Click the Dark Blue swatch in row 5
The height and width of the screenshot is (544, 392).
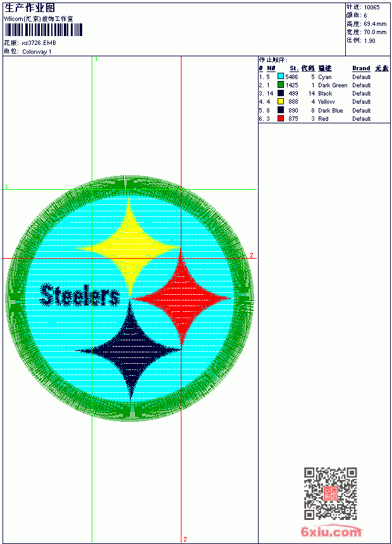(281, 110)
